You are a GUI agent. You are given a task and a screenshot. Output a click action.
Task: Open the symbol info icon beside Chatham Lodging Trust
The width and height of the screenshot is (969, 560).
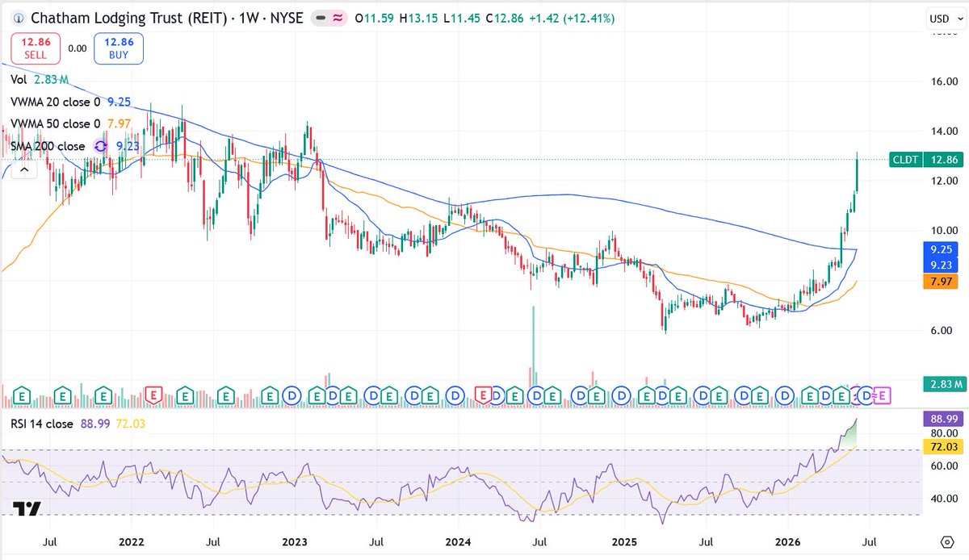tap(19, 17)
